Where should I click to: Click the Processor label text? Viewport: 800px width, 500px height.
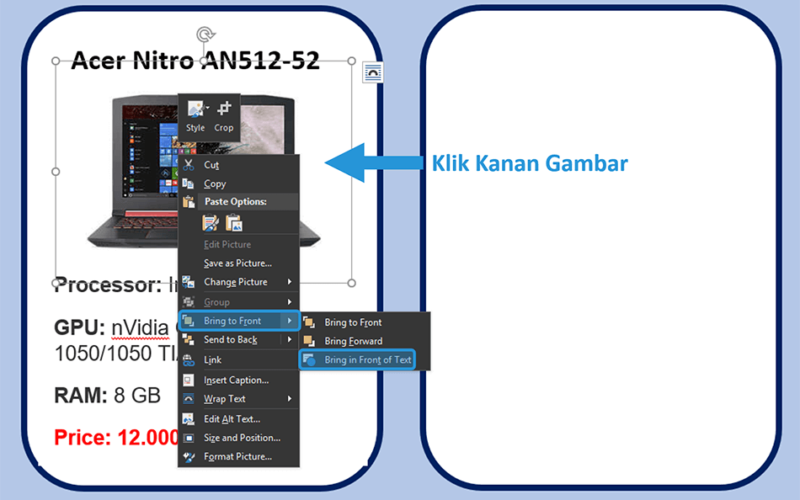tap(108, 285)
